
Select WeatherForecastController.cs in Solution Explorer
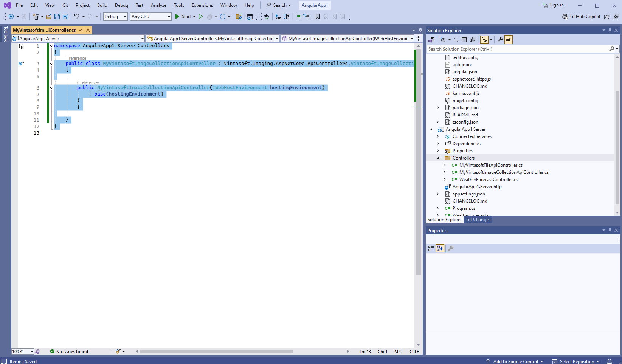489,180
